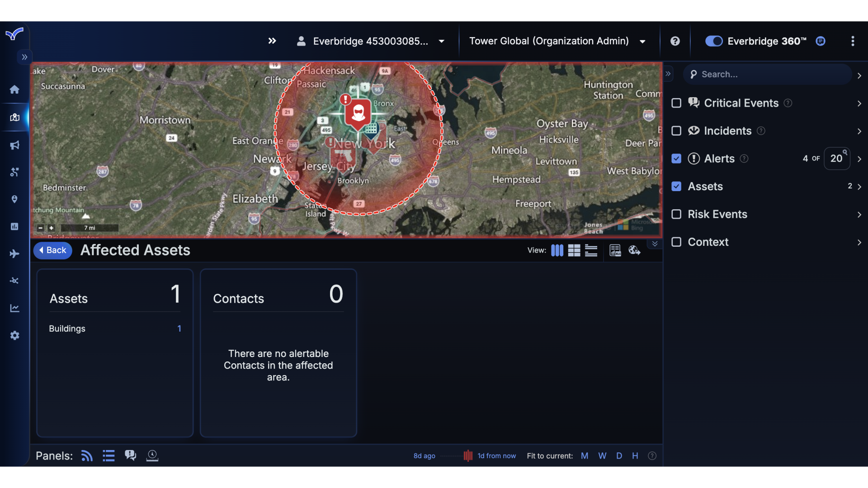Open the travel/flight icon in left sidebar

click(x=14, y=253)
